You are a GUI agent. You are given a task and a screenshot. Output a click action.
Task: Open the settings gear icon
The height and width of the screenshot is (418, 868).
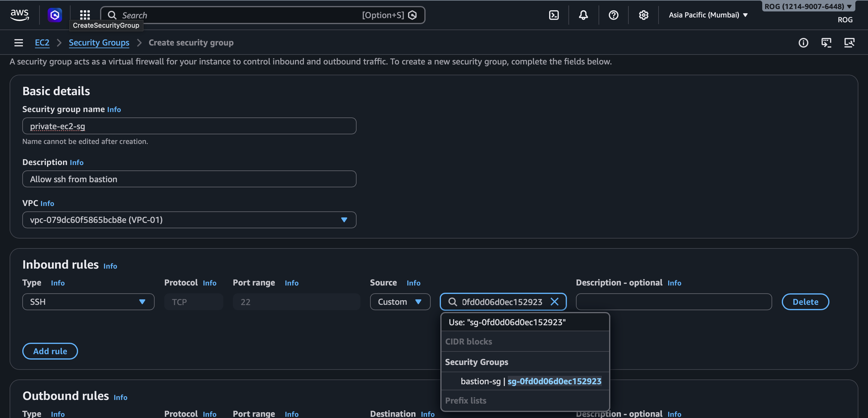(643, 15)
